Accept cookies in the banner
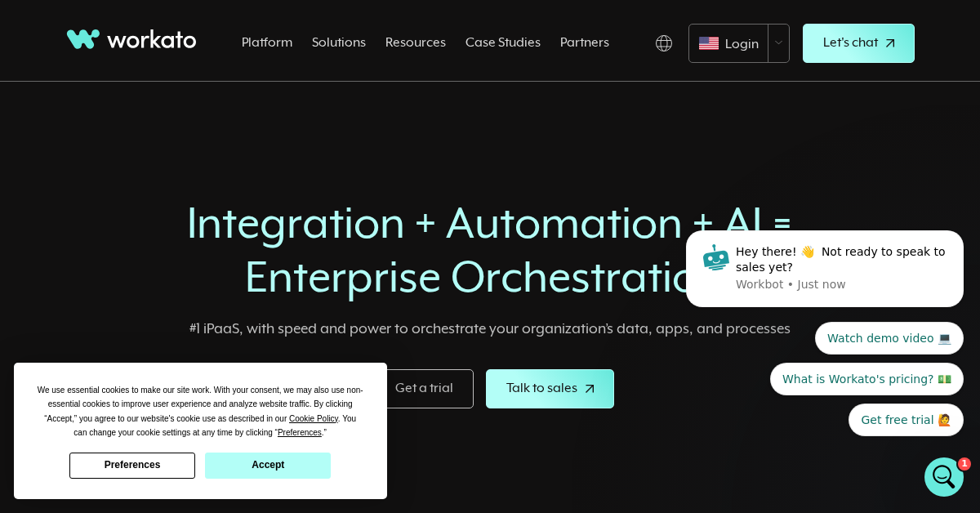Viewport: 980px width, 513px height. 268,466
